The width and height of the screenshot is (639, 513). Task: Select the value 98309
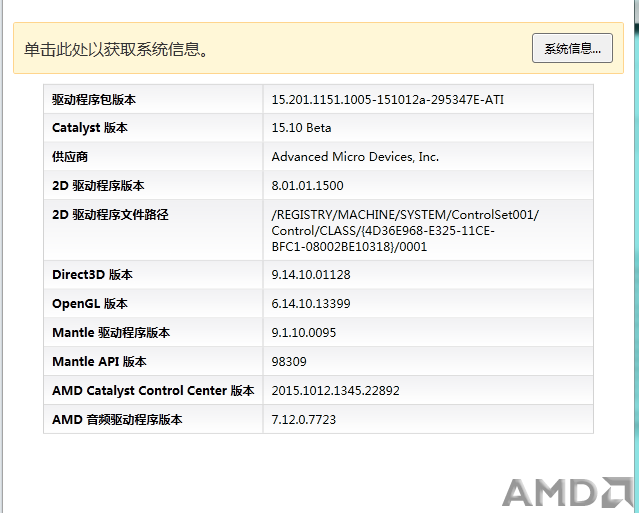[289, 361]
